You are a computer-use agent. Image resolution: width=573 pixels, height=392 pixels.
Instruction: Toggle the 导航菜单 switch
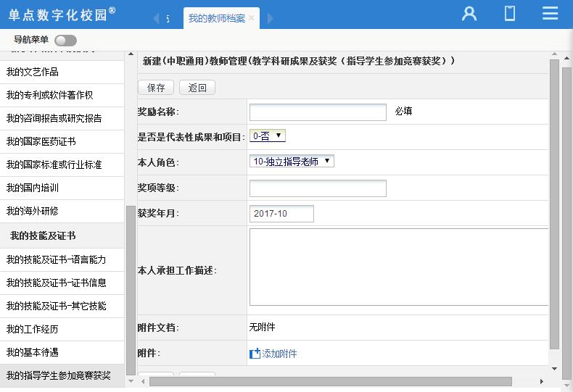coord(65,41)
